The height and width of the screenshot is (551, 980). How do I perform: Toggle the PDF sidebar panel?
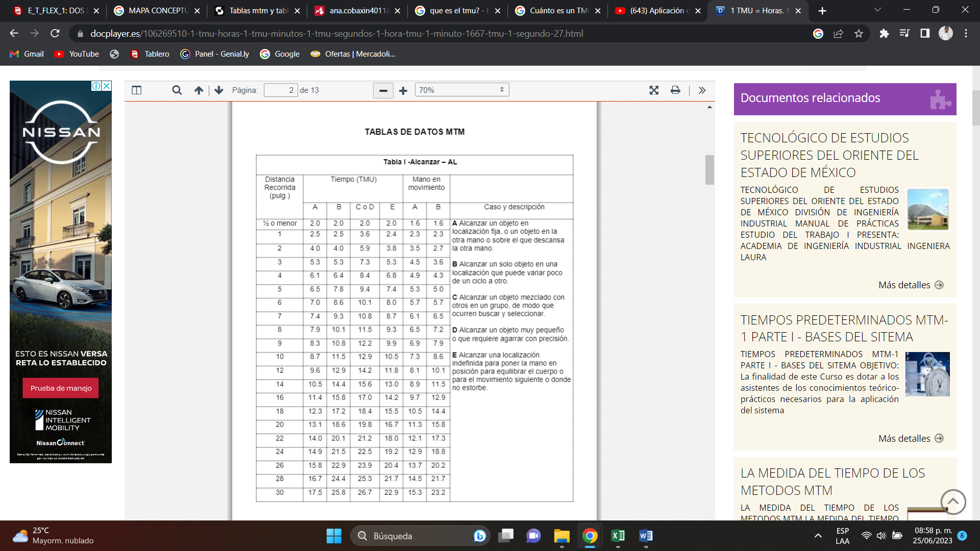136,90
